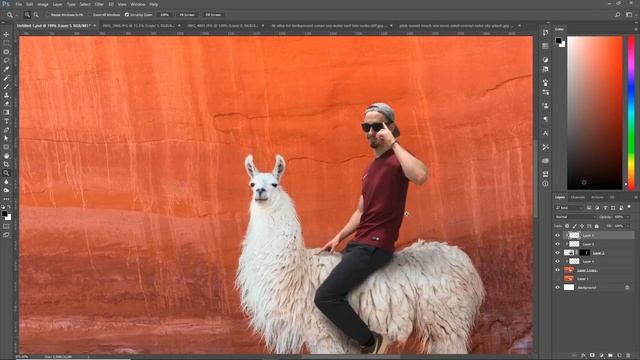Turn layer filtering on or off
This screenshot has height=360, width=640.
pos(629,207)
